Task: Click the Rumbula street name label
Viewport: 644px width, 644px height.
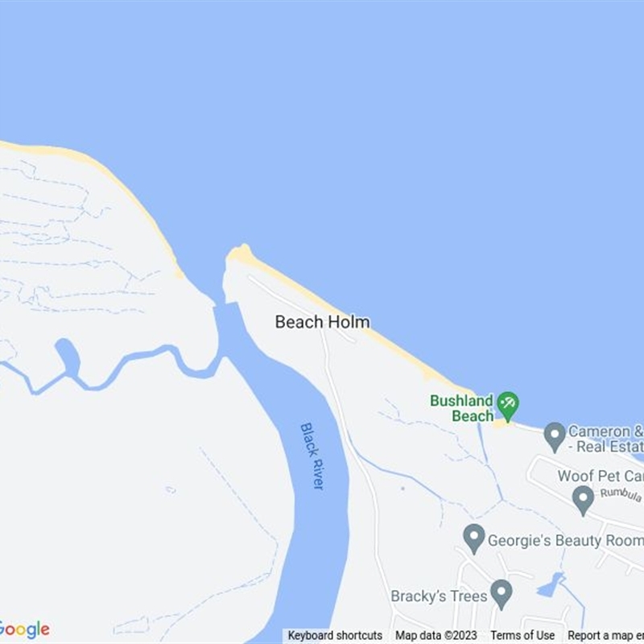Action: click(x=621, y=494)
